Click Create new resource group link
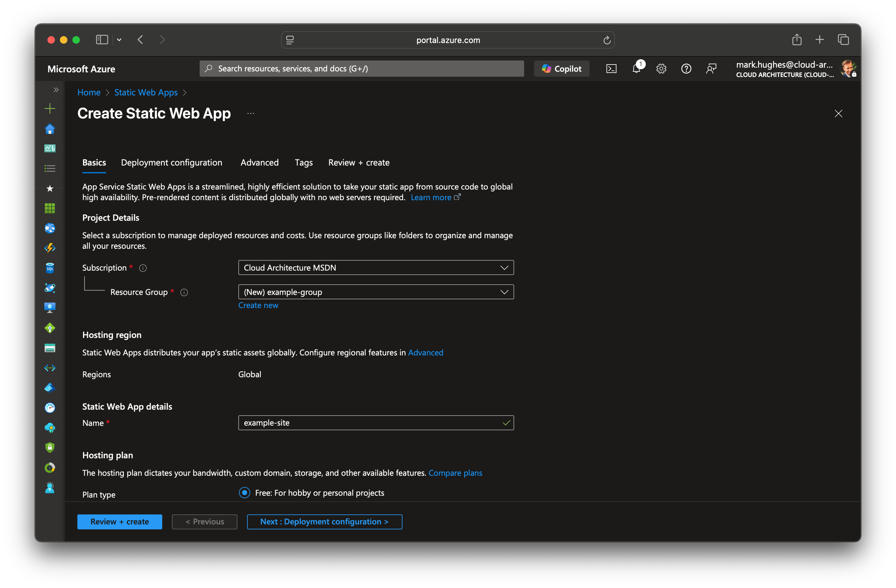Image resolution: width=896 pixels, height=588 pixels. tap(258, 306)
